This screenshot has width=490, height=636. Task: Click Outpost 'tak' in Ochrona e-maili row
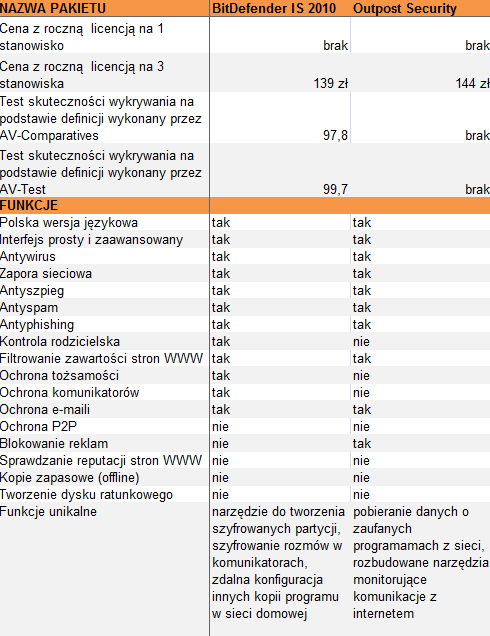(362, 410)
